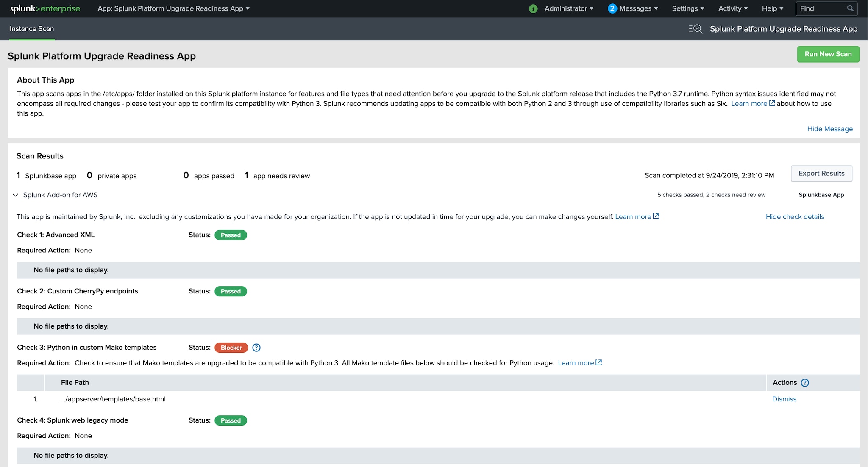Click the search magnifier icon in Find
The height and width of the screenshot is (467, 868).
[850, 8]
